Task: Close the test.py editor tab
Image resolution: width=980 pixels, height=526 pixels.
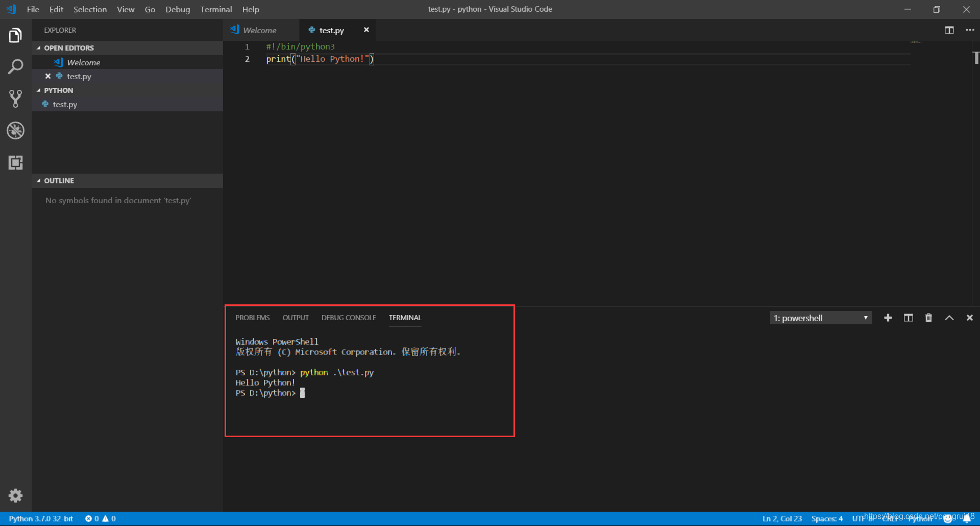Action: pos(366,30)
